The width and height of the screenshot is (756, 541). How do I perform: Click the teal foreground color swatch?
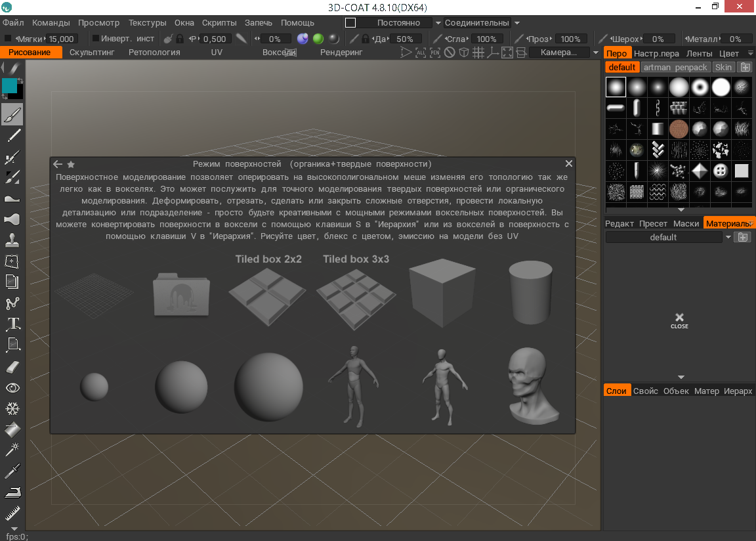[9, 85]
